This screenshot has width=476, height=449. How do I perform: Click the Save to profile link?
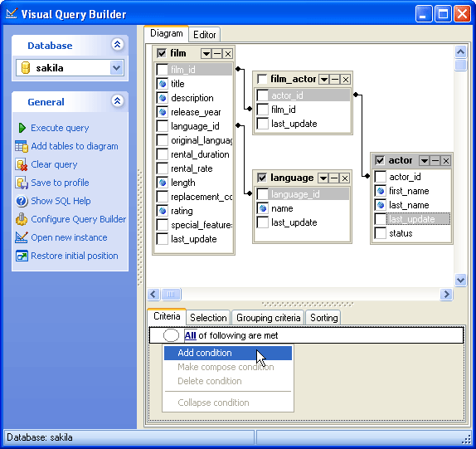point(60,183)
